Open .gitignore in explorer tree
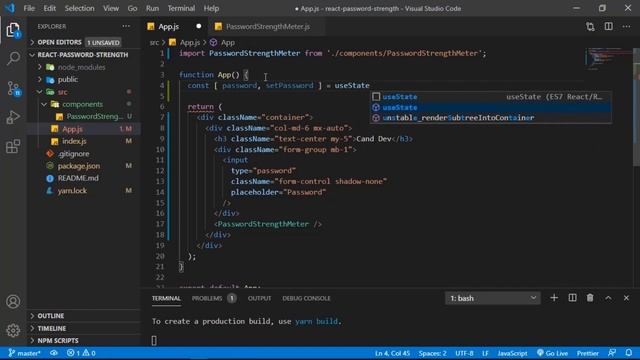This screenshot has width=640, height=360. pyautogui.click(x=84, y=153)
